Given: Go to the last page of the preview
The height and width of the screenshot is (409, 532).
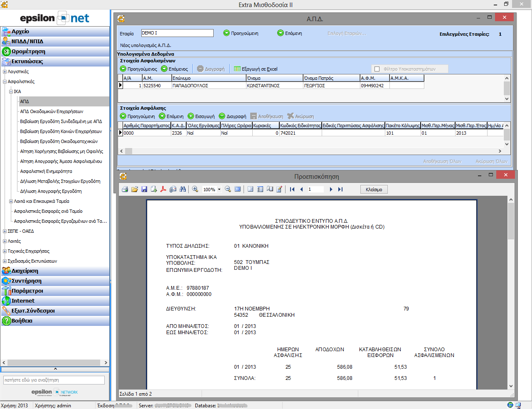Looking at the screenshot, I should pyautogui.click(x=340, y=190).
